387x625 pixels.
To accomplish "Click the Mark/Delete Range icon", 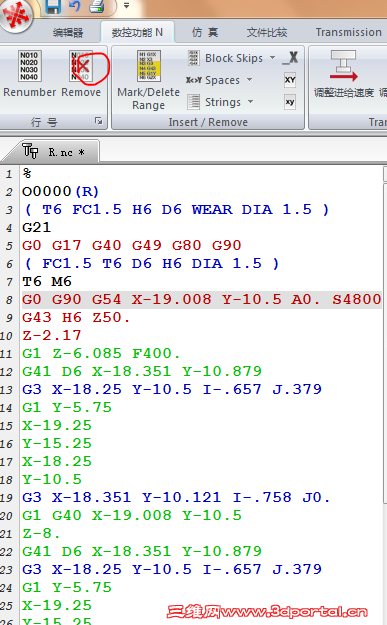I will [x=149, y=66].
